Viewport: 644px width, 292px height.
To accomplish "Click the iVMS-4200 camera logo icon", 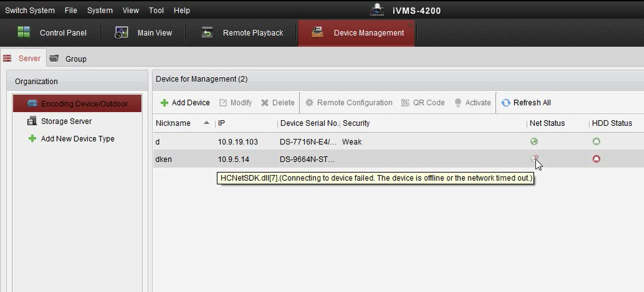I will pyautogui.click(x=377, y=10).
